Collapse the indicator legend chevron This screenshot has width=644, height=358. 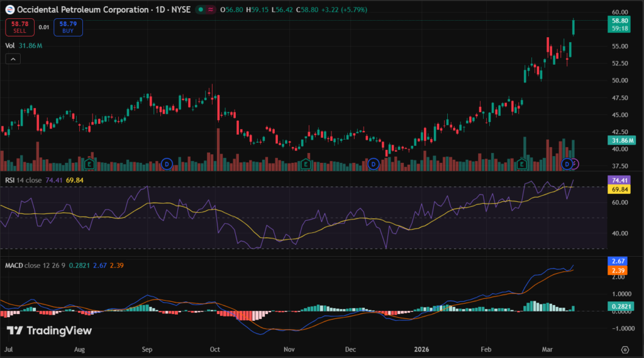coord(13,59)
